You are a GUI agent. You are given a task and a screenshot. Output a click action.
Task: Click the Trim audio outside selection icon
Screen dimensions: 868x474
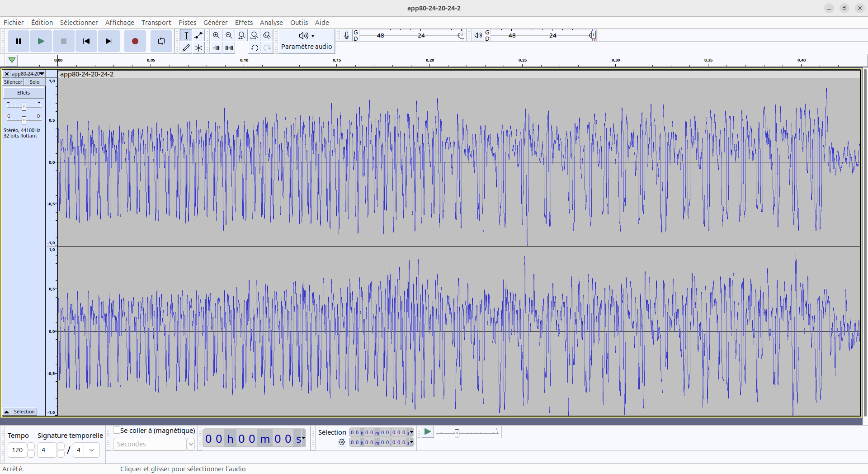point(217,48)
